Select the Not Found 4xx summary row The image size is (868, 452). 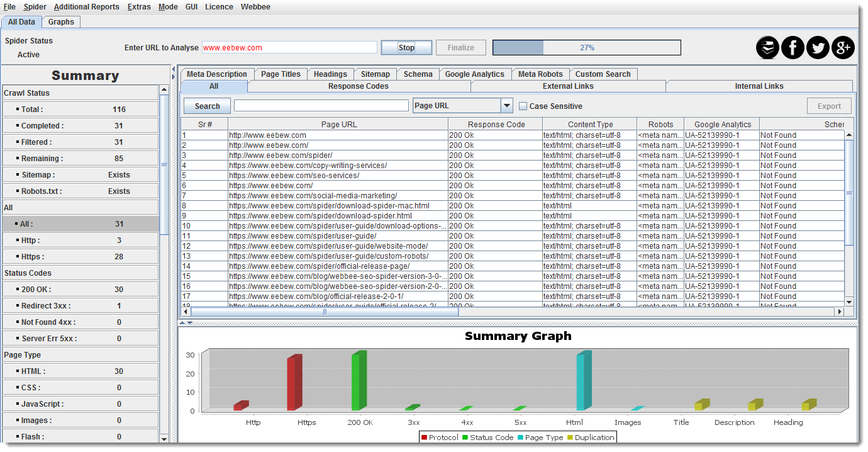(81, 322)
